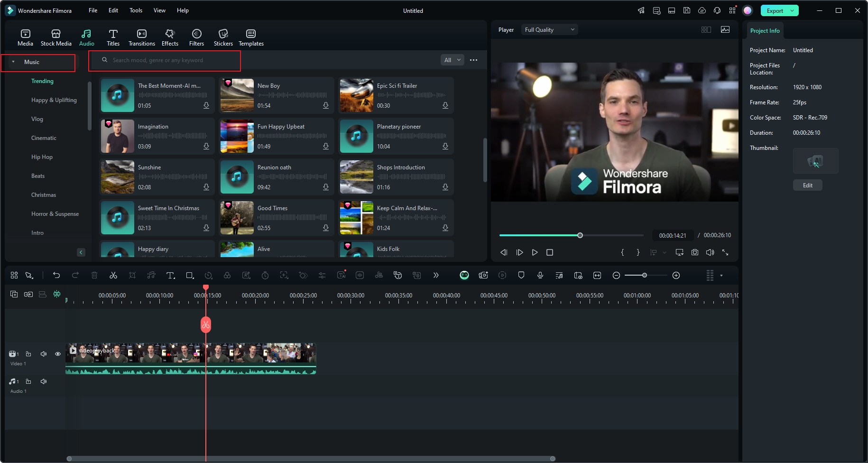Image resolution: width=868 pixels, height=463 pixels.
Task: Adjust the timeline zoom slider
Action: click(x=644, y=276)
